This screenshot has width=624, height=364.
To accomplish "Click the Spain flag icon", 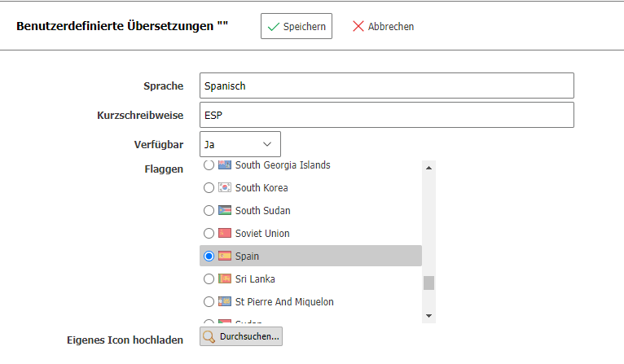I will [x=225, y=257].
